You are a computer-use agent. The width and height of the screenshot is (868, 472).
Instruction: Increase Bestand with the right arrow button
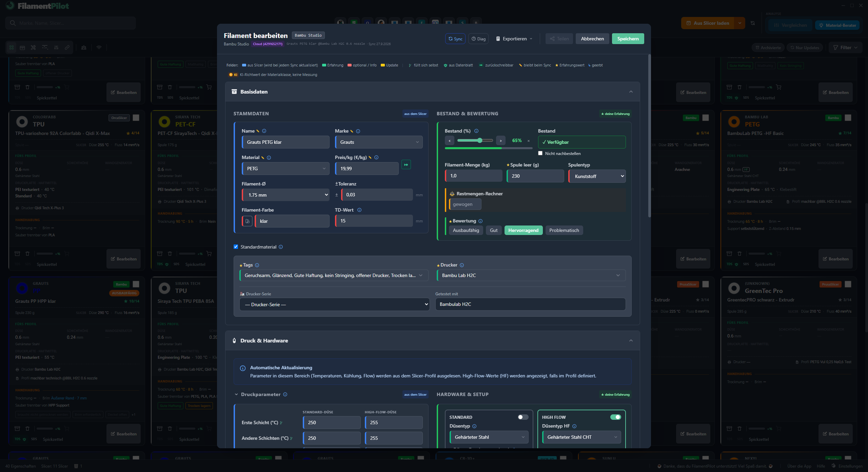pyautogui.click(x=501, y=140)
